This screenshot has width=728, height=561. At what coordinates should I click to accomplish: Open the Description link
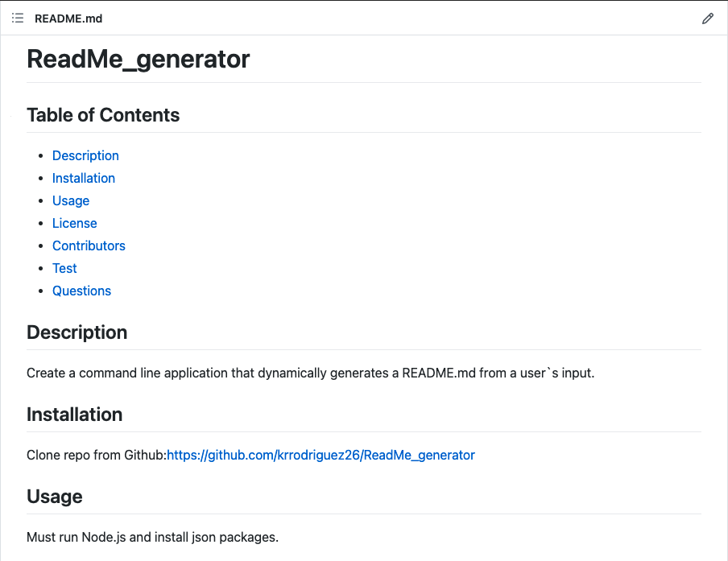click(x=85, y=155)
